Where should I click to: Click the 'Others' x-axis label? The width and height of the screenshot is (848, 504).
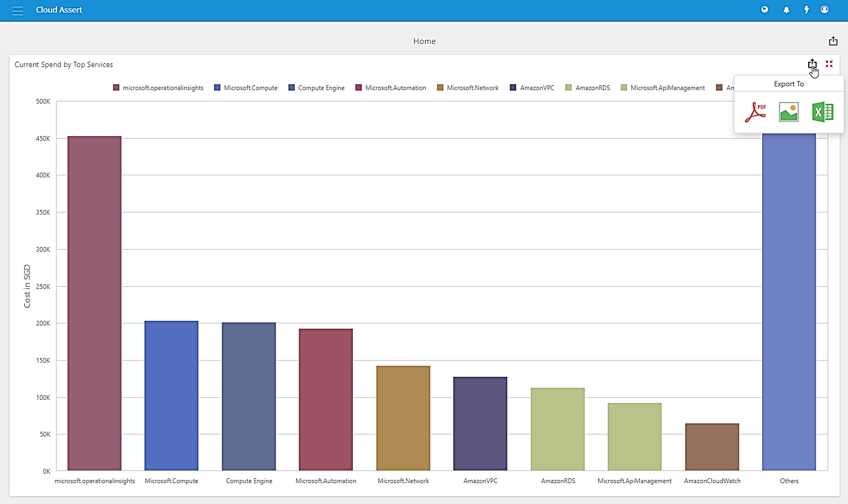(x=789, y=481)
